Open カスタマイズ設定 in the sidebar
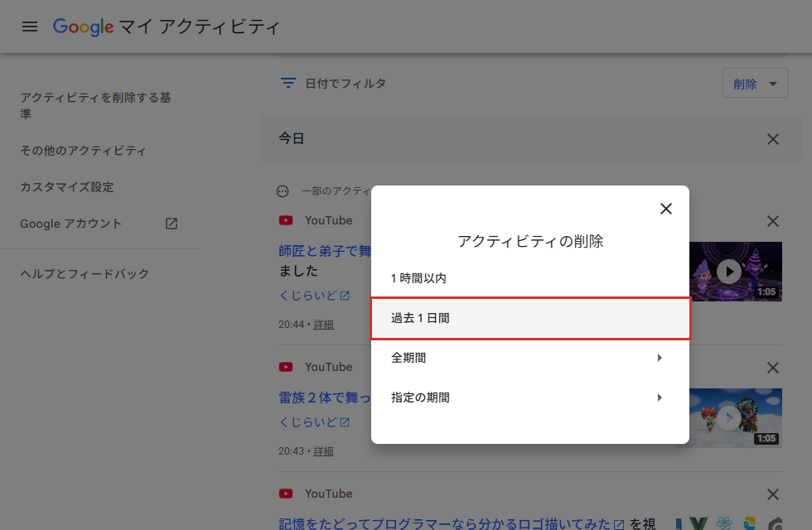This screenshot has width=812, height=530. [x=67, y=187]
